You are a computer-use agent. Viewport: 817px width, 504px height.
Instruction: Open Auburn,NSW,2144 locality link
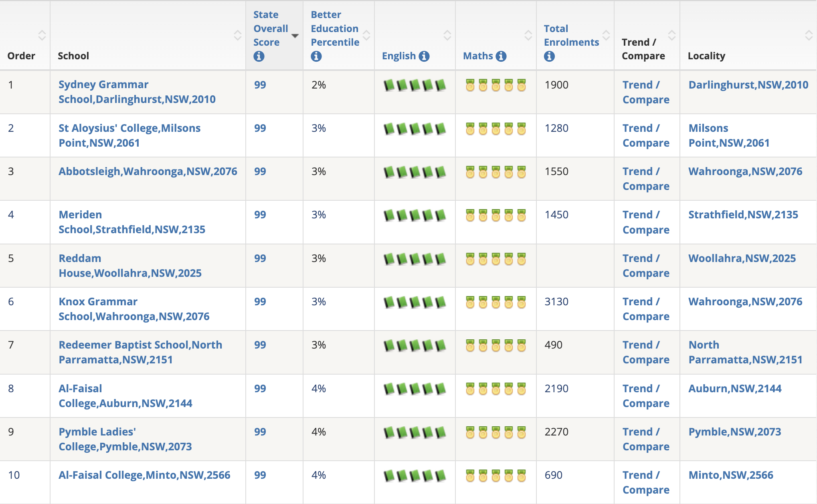click(735, 389)
